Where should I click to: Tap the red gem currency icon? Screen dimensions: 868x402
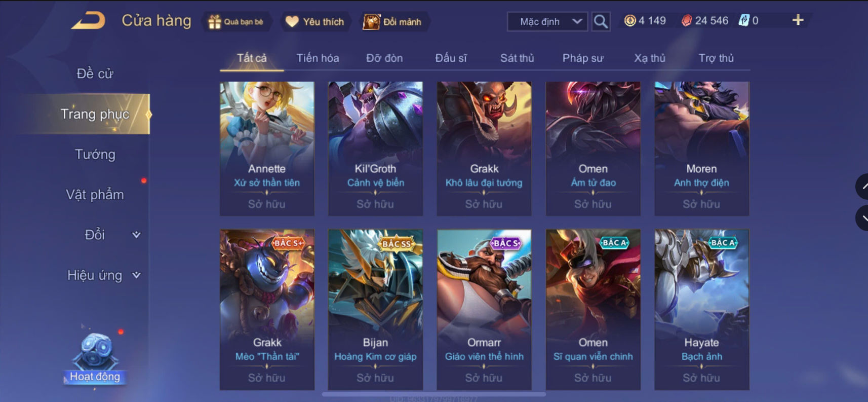(686, 21)
